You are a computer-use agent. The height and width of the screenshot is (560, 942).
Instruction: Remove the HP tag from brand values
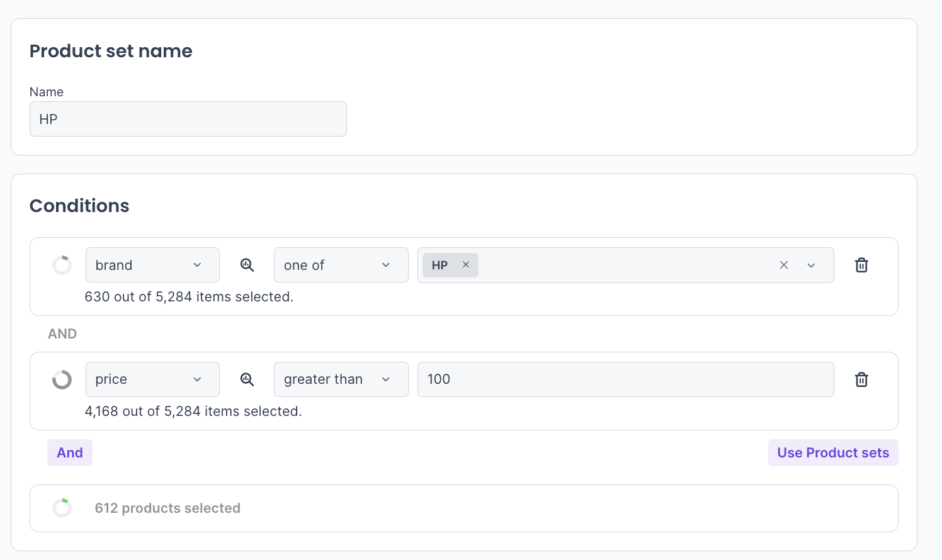tap(466, 265)
